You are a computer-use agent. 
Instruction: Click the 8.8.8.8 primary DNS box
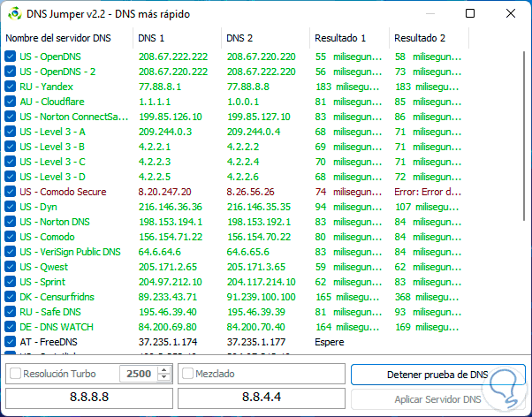coord(89,397)
